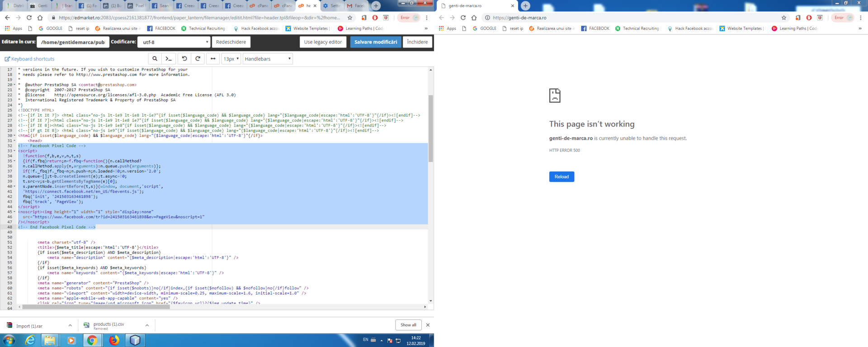
Task: Reload the cPanel editor browser page
Action: tap(29, 18)
